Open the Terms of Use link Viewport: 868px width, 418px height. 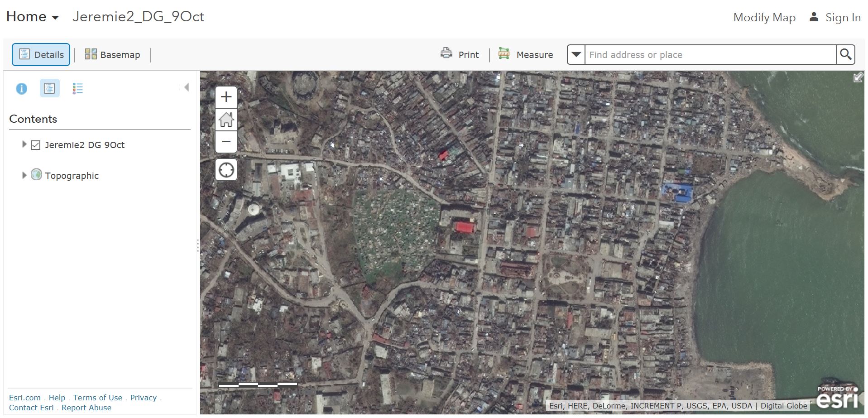(x=98, y=398)
